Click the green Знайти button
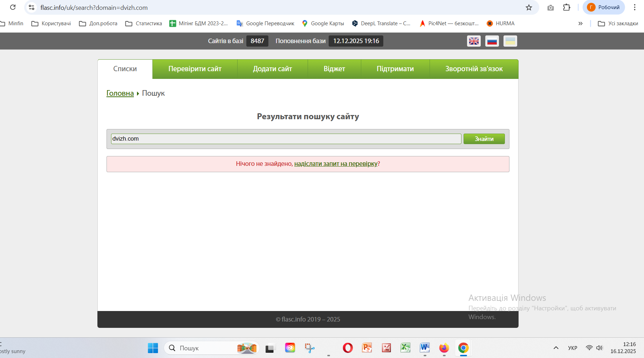Screen dimensions: 644x358 point(484,139)
